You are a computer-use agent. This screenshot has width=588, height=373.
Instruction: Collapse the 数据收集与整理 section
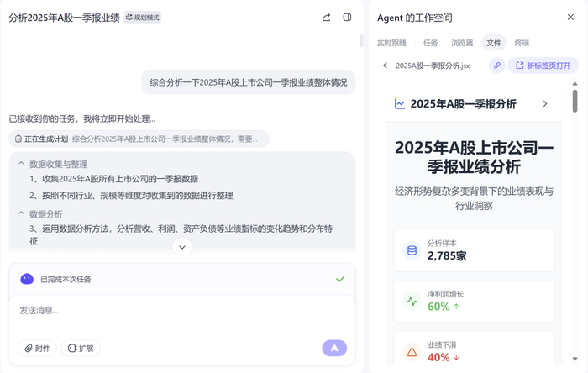click(22, 164)
